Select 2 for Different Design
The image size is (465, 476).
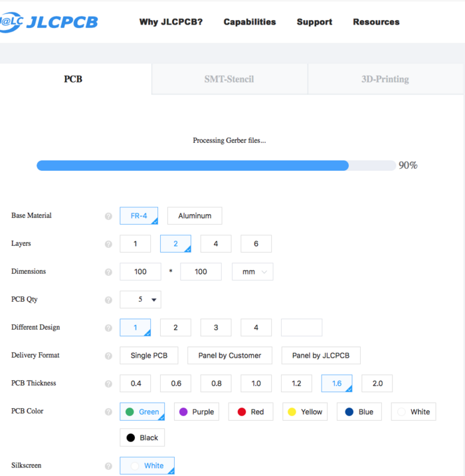point(175,327)
